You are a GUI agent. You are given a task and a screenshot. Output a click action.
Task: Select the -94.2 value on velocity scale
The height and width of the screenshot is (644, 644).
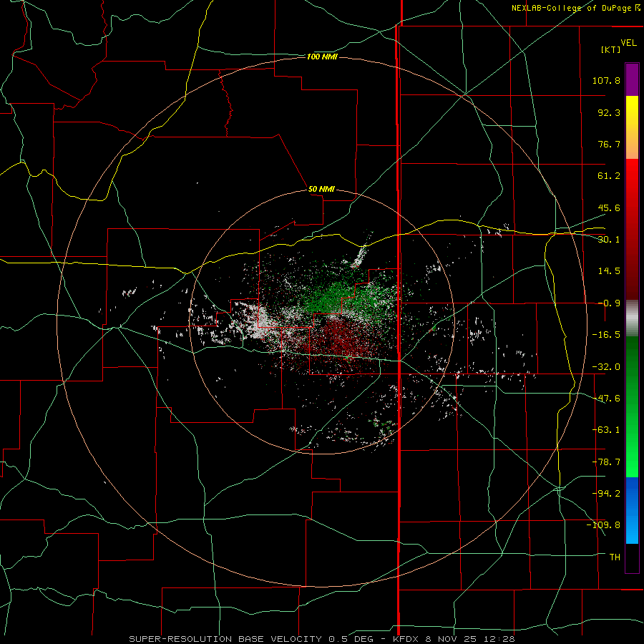(x=606, y=493)
